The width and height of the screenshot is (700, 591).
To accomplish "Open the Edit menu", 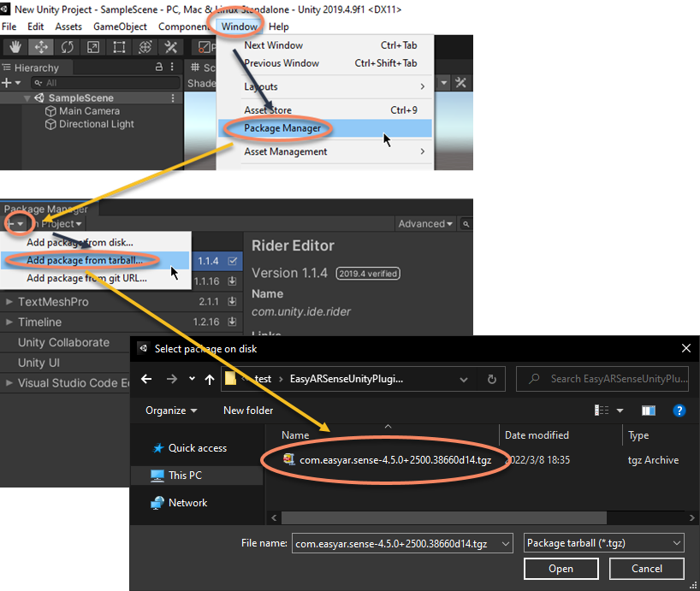I will pos(35,27).
